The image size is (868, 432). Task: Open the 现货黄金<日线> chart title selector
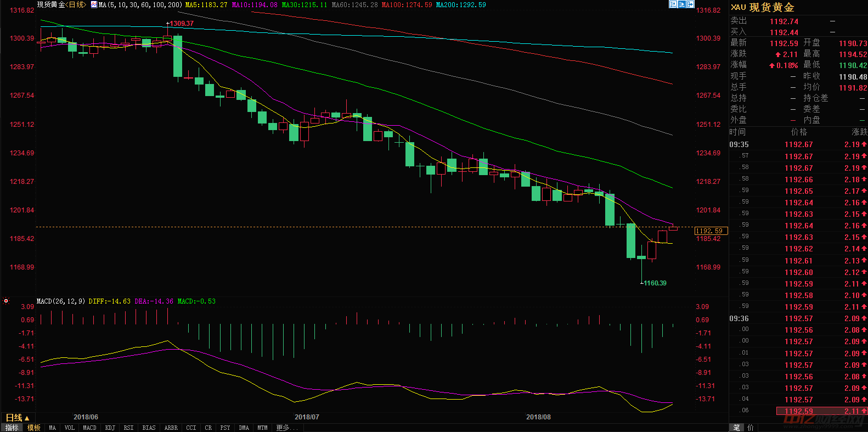tap(61, 5)
